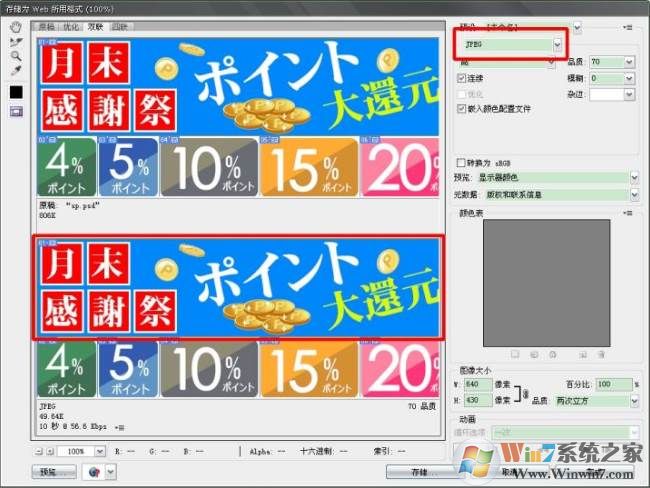
Task: Select the Eyedropper tool
Action: click(x=16, y=70)
